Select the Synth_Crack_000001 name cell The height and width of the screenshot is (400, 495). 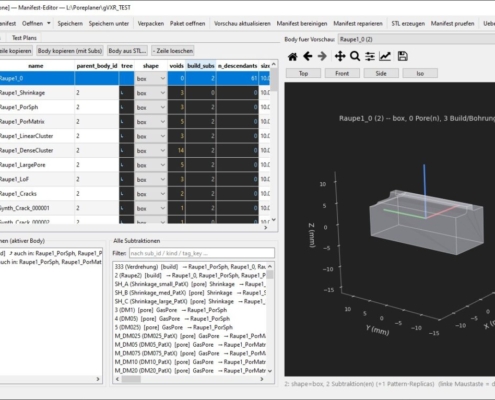point(37,208)
